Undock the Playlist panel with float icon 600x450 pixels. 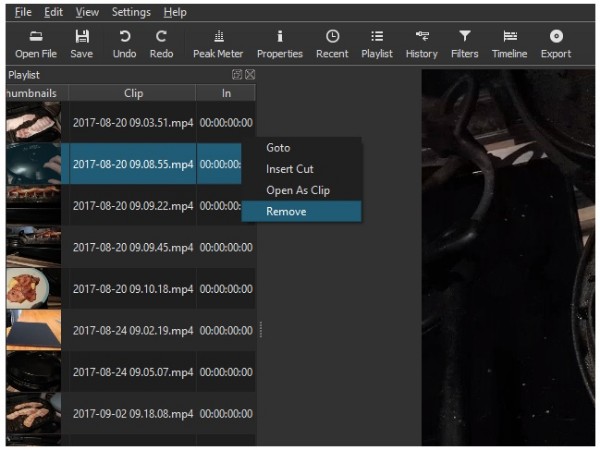click(237, 75)
